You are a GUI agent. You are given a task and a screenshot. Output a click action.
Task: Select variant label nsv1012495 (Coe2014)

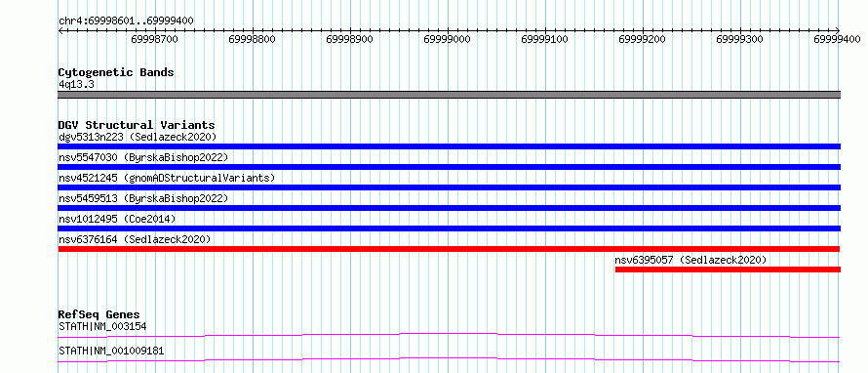(x=117, y=219)
